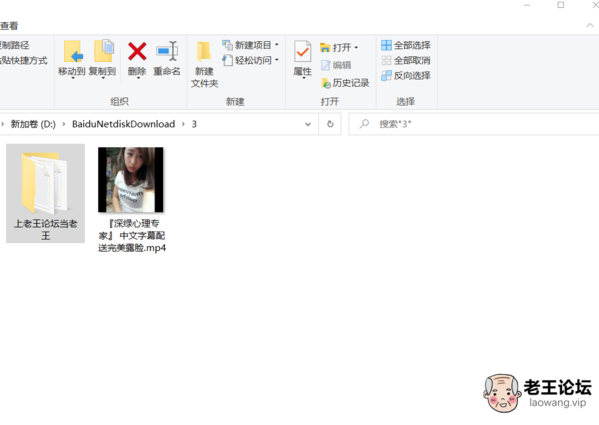Click 全部选择 (Select all)

pos(406,45)
